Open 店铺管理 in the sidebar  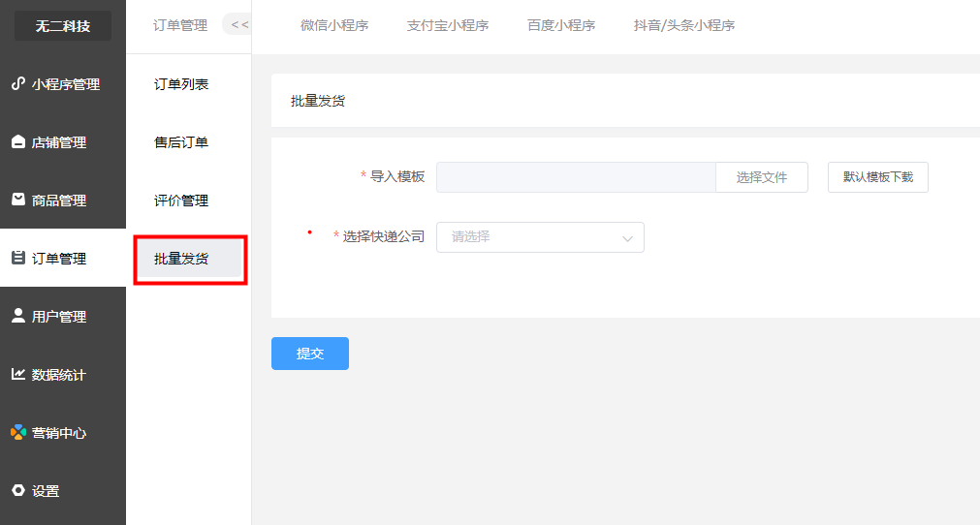(62, 141)
